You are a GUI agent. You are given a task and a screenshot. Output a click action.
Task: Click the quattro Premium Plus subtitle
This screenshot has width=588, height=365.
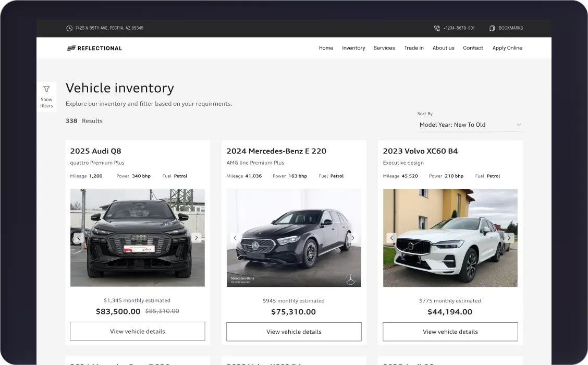(97, 163)
